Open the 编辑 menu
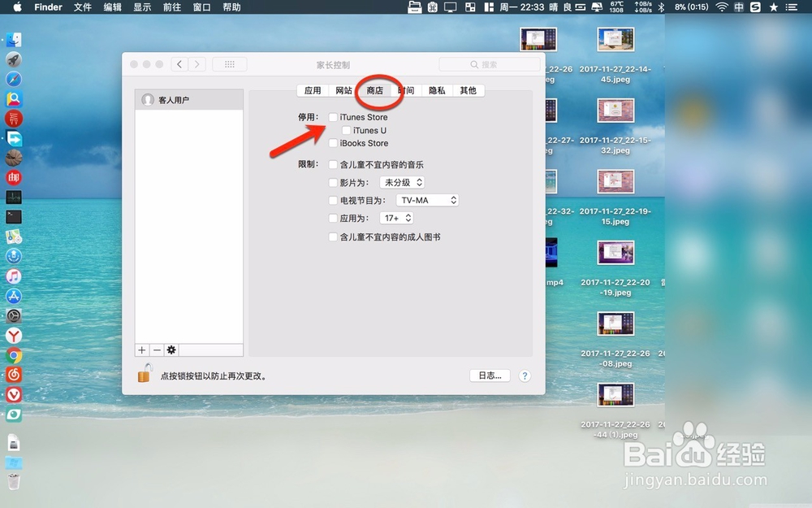 pos(112,7)
